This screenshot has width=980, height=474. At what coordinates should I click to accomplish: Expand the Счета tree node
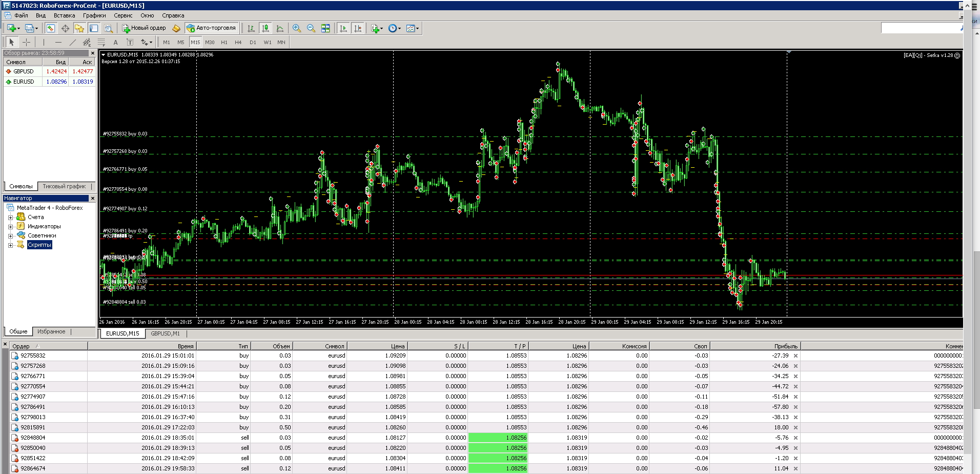point(10,218)
